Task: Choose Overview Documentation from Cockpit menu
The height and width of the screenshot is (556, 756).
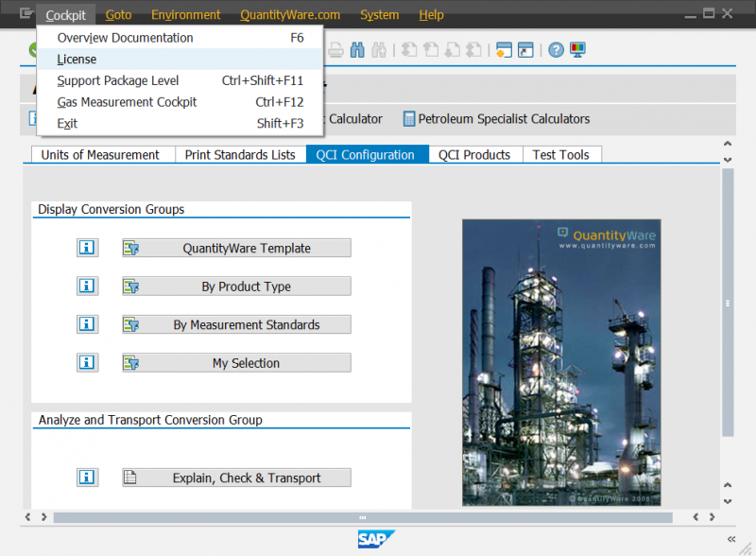Action: pyautogui.click(x=180, y=38)
